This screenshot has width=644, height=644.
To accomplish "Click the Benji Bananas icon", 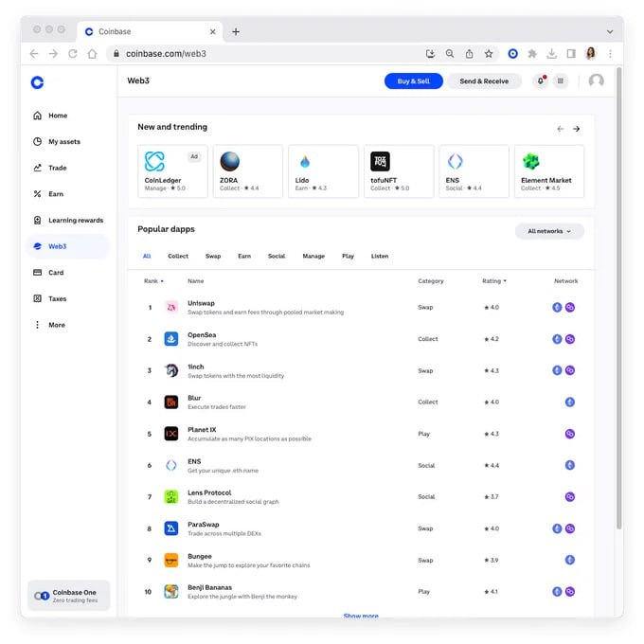I will point(171,592).
